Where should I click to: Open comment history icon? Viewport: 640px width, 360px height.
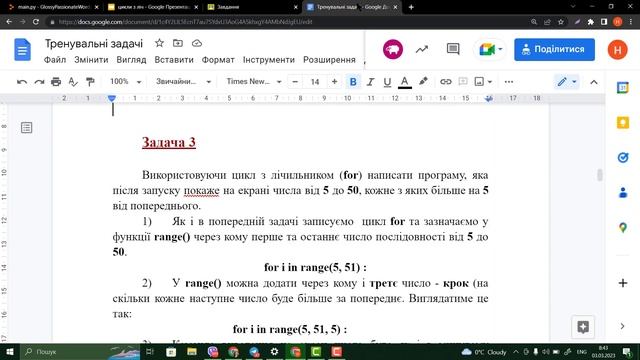(x=453, y=49)
